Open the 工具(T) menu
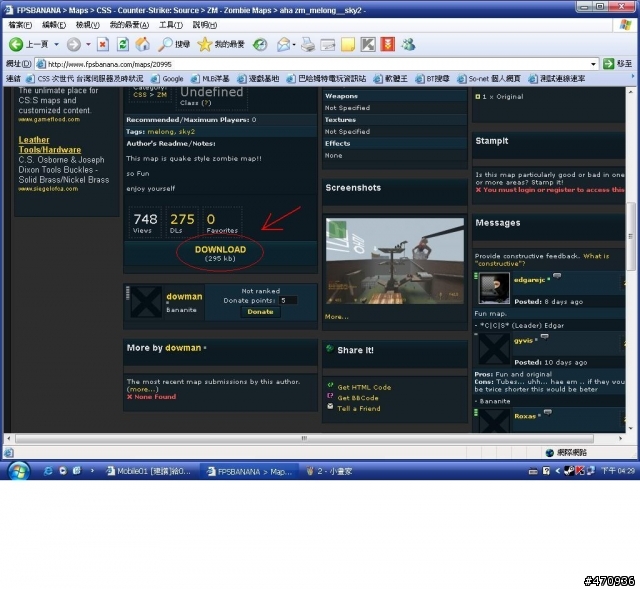This screenshot has height=589, width=640. (171, 25)
